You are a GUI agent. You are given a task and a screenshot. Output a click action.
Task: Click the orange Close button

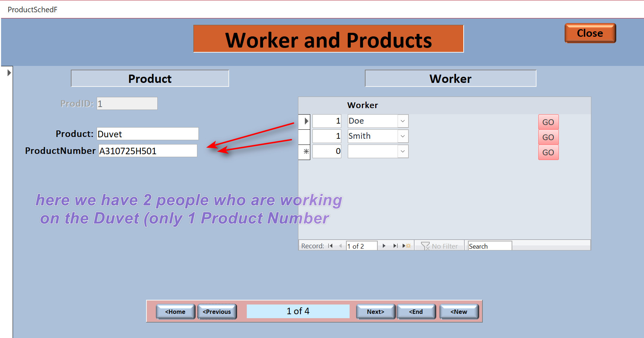(x=590, y=33)
